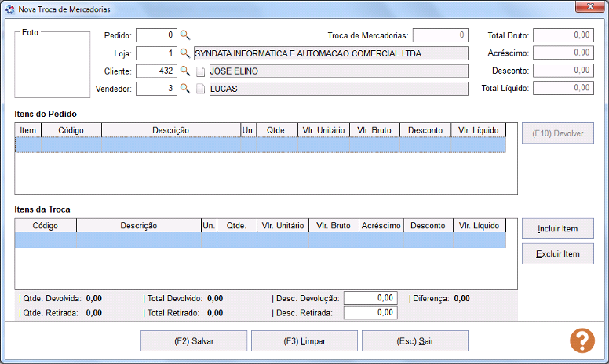Click Código header in Itens da Troca
This screenshot has width=609, height=364.
click(x=46, y=226)
